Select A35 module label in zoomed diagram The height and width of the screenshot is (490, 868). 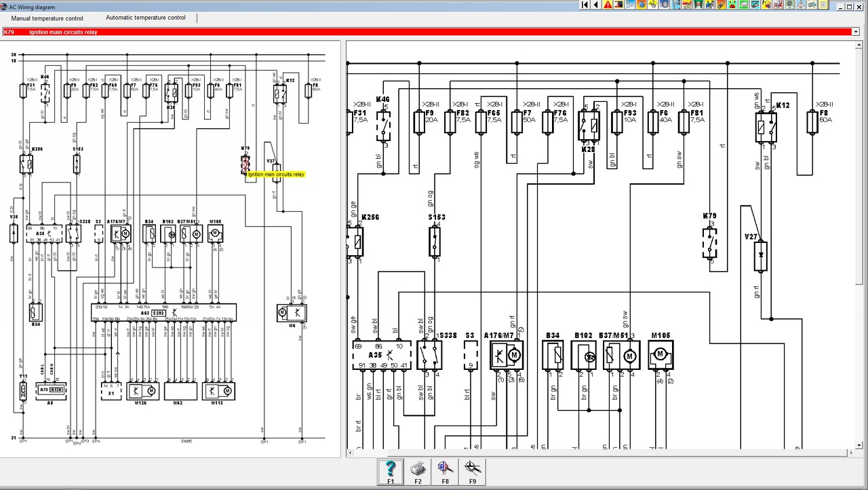(375, 355)
